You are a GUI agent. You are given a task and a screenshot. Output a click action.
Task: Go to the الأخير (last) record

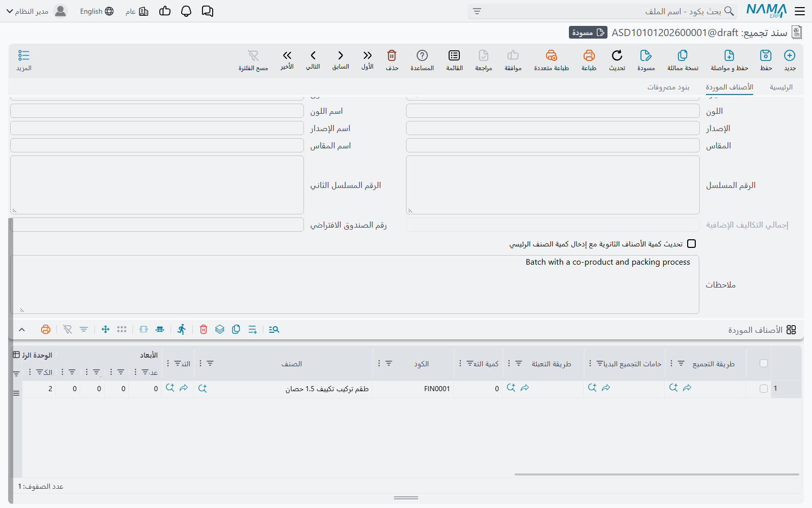pyautogui.click(x=287, y=55)
